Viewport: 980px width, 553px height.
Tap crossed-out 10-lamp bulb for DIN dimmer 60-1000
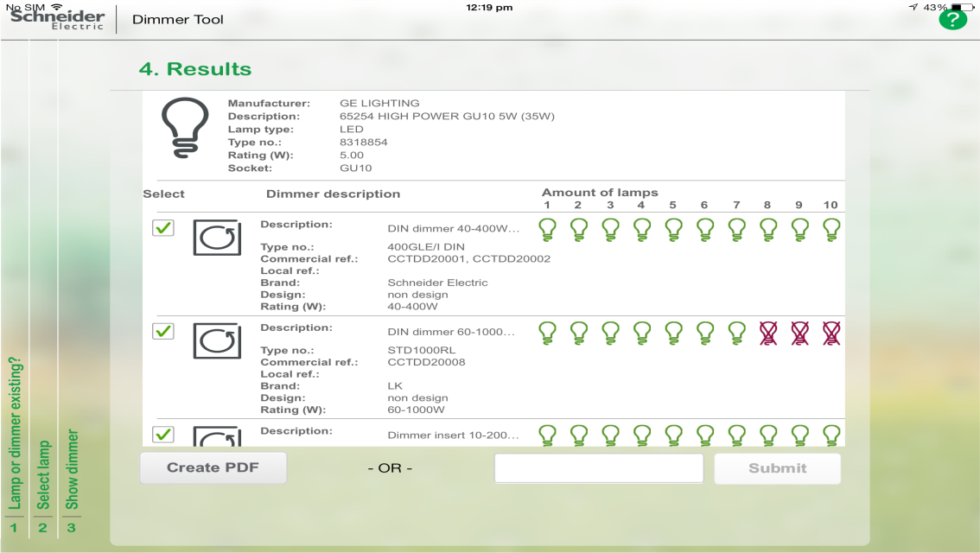(x=831, y=333)
